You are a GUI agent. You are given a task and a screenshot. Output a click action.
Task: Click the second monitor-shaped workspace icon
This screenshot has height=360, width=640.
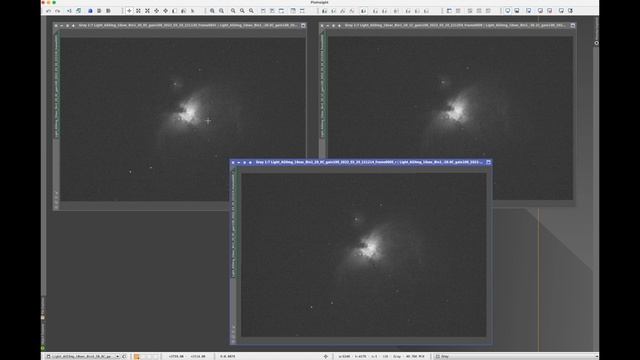[x=517, y=11]
